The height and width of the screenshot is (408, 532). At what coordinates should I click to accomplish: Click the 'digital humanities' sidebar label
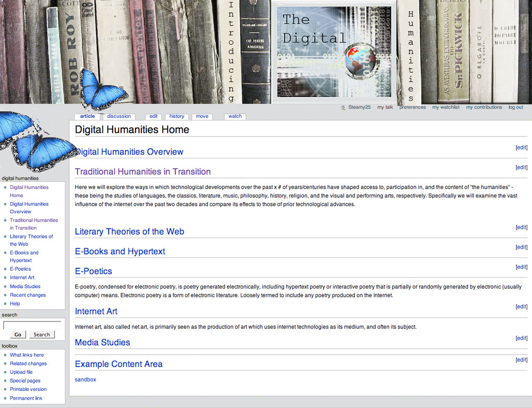pyautogui.click(x=20, y=178)
